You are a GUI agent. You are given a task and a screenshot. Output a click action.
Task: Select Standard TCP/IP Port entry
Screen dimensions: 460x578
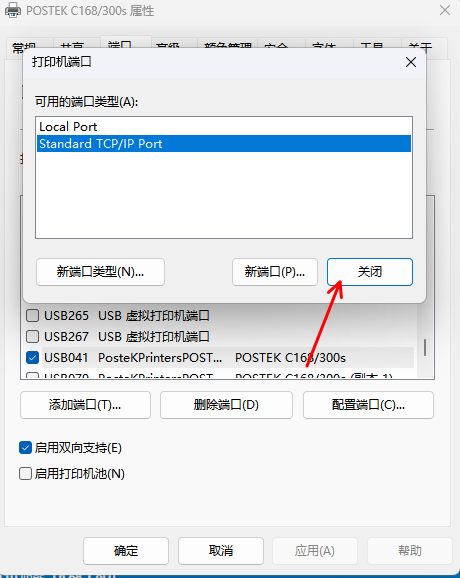pyautogui.click(x=224, y=143)
